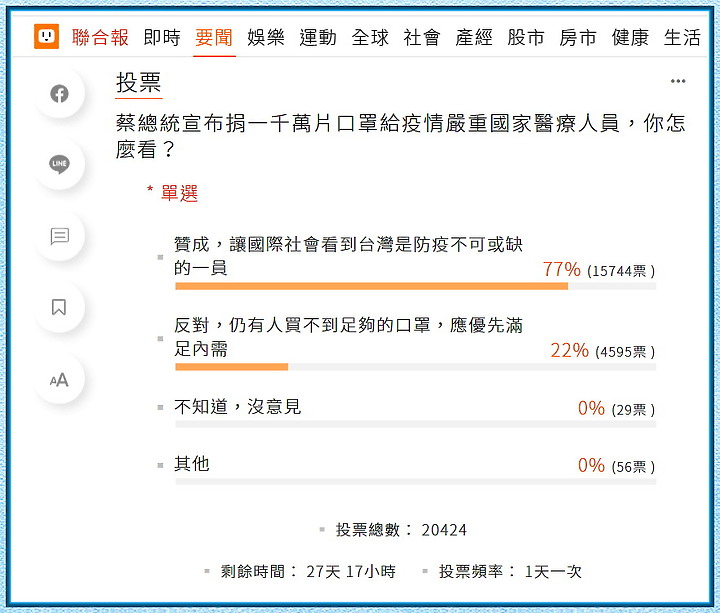Open the 娛樂 navigation tab

tap(266, 38)
